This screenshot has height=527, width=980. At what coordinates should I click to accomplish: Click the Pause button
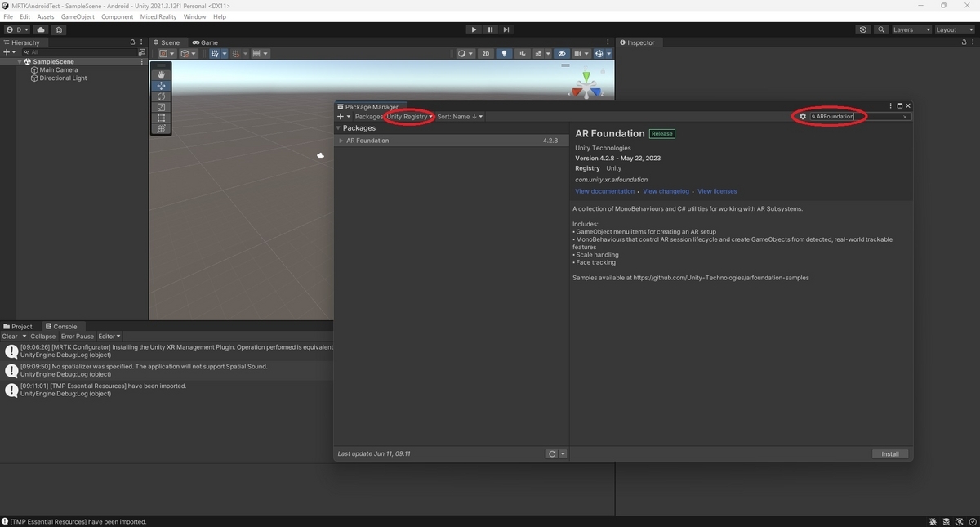pos(490,29)
